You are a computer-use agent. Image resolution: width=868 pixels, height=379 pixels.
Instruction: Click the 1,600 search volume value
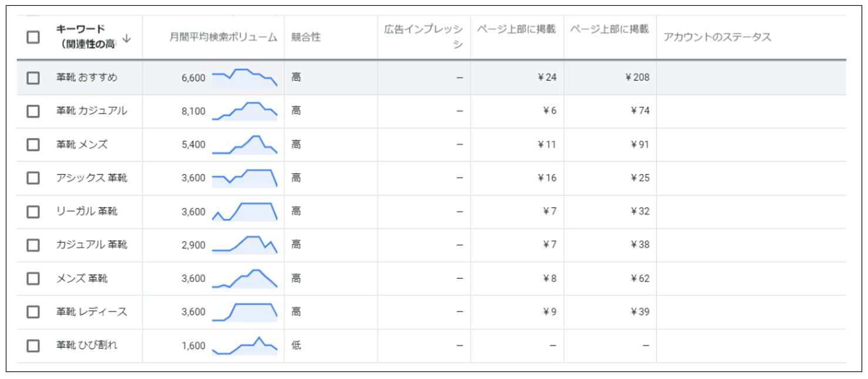point(194,346)
